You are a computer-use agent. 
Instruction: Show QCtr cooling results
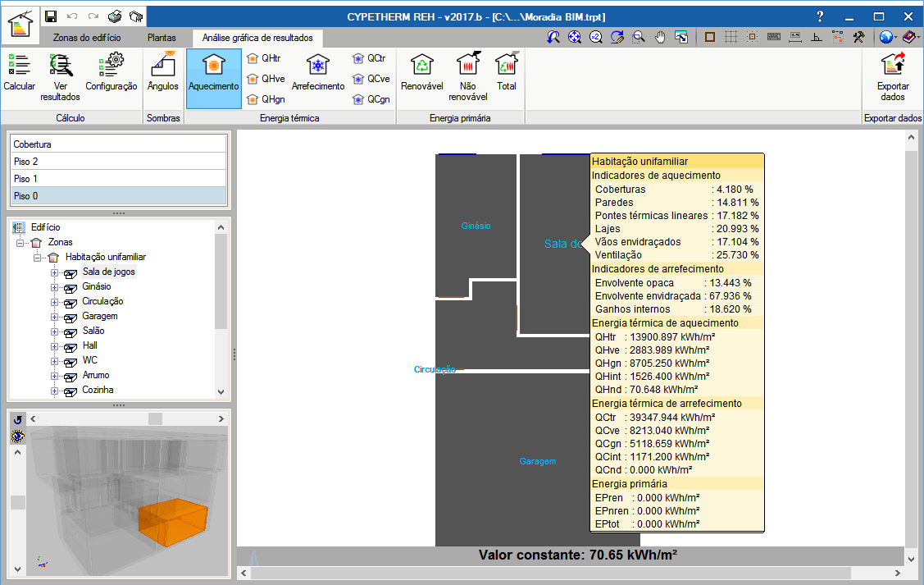pyautogui.click(x=370, y=58)
